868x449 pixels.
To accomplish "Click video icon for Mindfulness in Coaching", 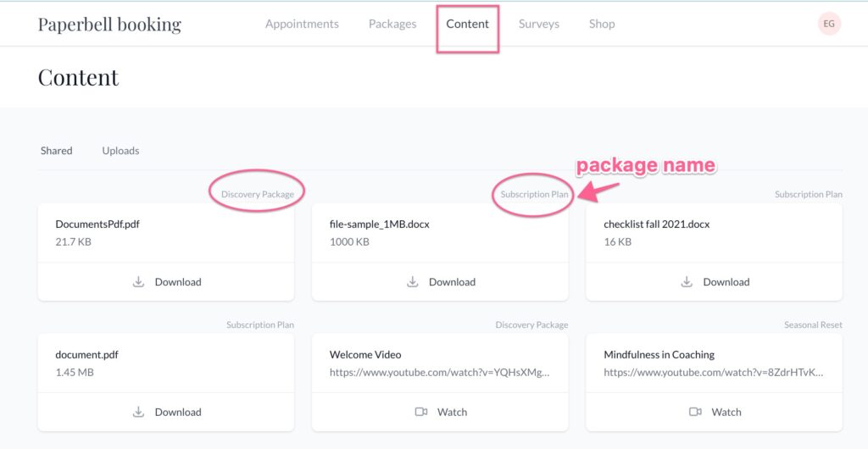I will pyautogui.click(x=695, y=413).
